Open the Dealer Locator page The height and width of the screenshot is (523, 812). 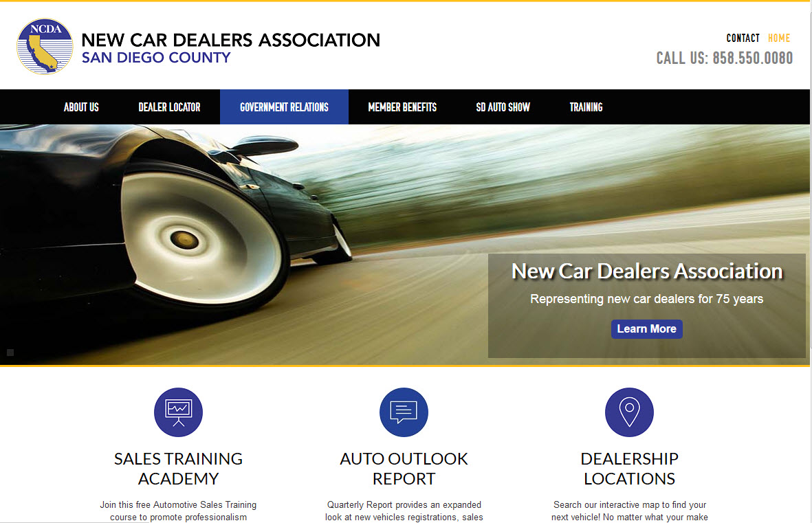click(169, 107)
